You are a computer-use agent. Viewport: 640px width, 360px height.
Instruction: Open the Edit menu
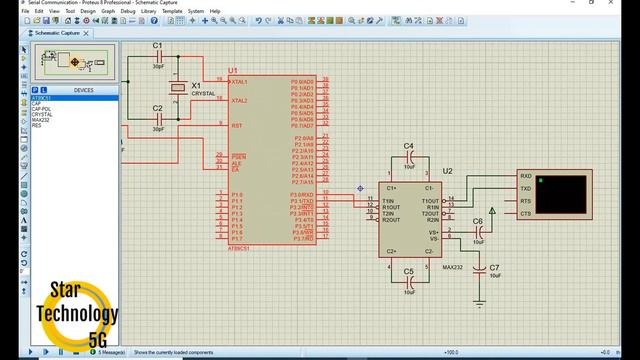[39, 11]
